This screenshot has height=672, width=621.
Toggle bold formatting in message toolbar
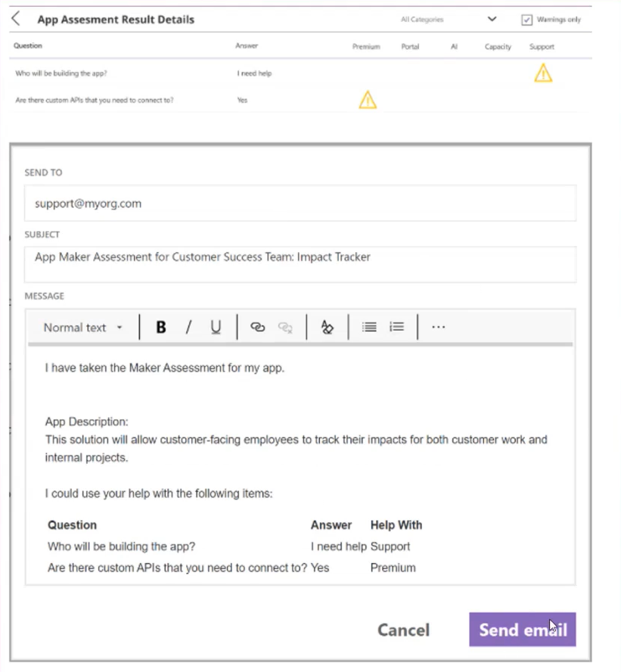(x=160, y=327)
